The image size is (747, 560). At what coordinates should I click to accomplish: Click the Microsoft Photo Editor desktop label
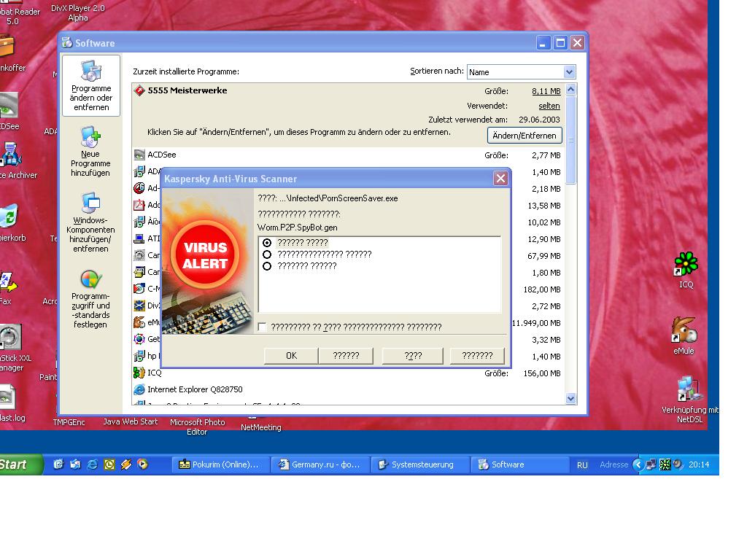tap(197, 427)
